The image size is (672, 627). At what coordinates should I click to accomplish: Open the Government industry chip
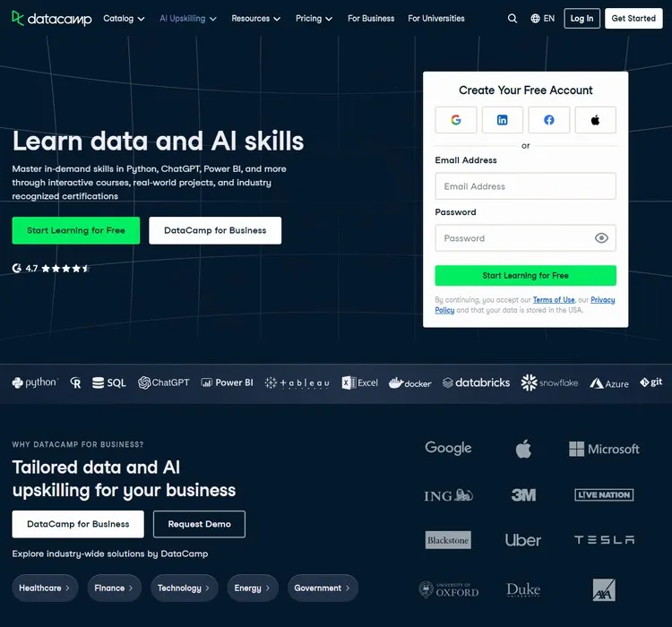click(x=323, y=588)
